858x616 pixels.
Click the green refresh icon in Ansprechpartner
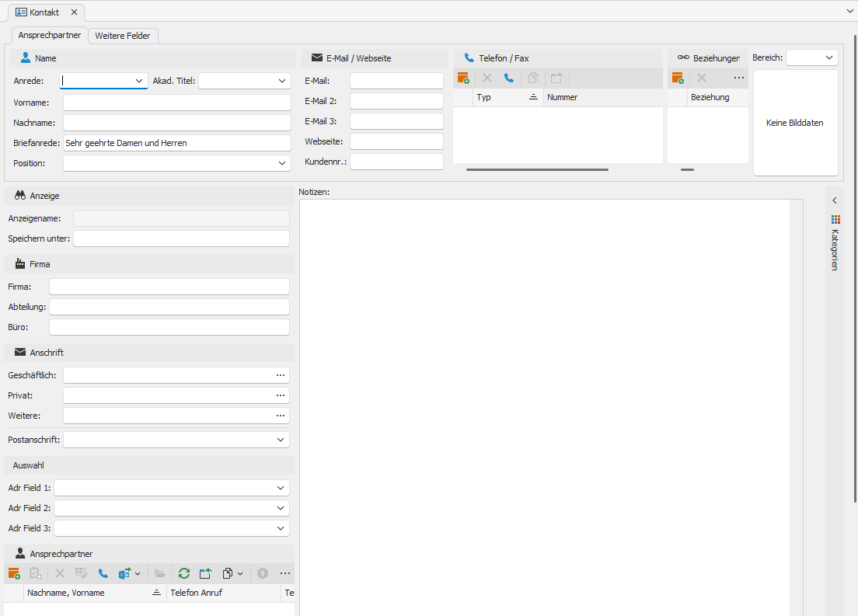[x=184, y=574]
